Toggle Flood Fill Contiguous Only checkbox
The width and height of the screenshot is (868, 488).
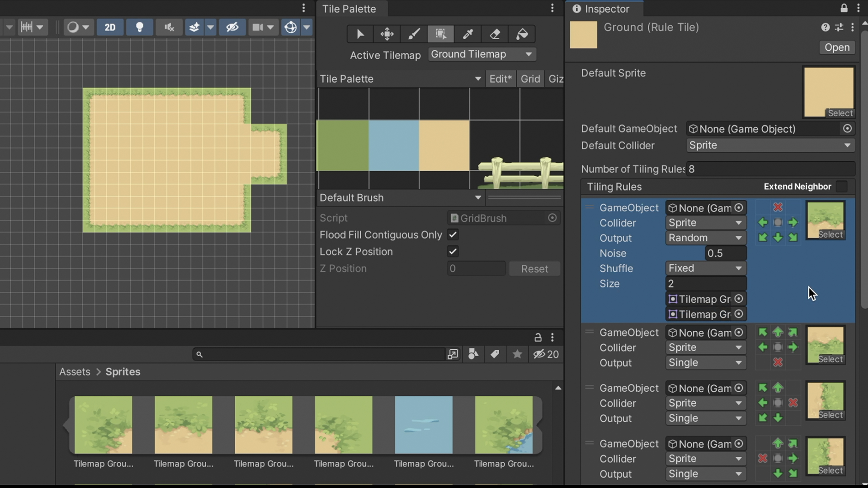coord(453,235)
